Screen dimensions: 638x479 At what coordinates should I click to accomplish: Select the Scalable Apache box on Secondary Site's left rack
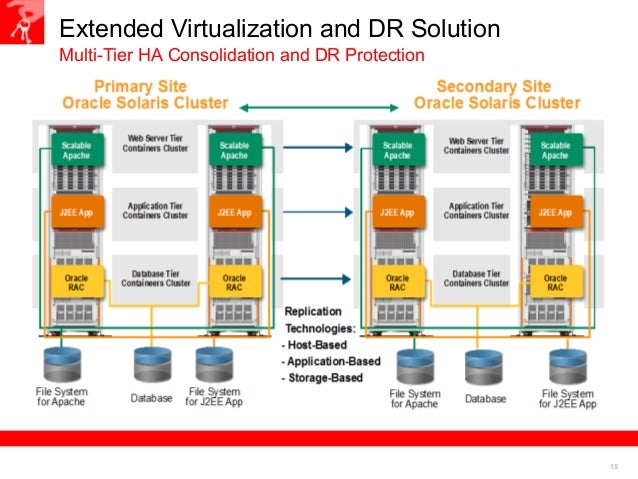[x=398, y=150]
